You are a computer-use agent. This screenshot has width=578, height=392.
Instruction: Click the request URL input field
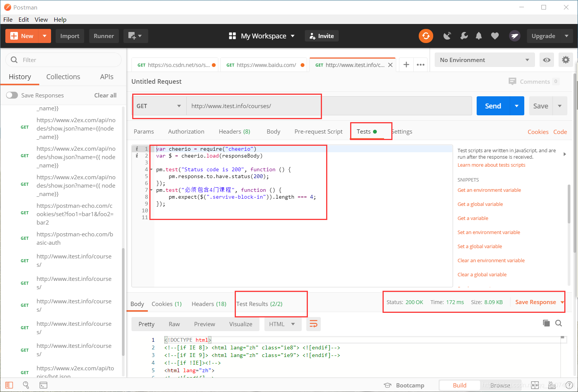329,106
